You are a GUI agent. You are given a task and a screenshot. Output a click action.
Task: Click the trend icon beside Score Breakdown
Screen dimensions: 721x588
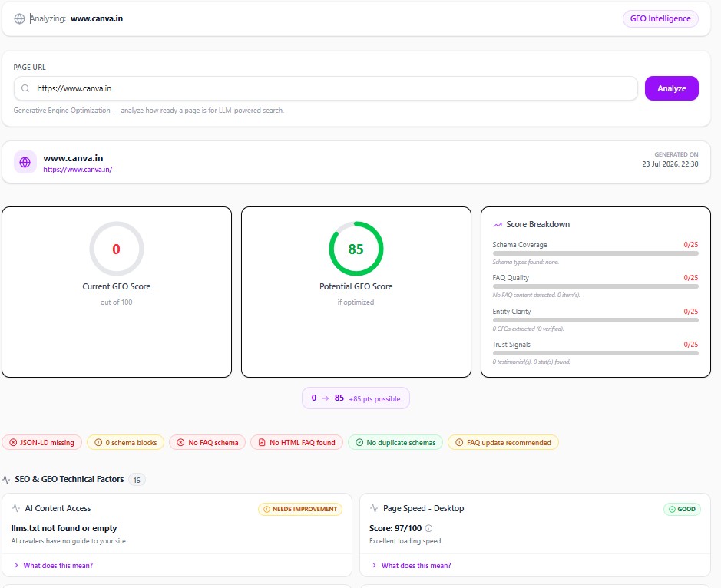(498, 225)
